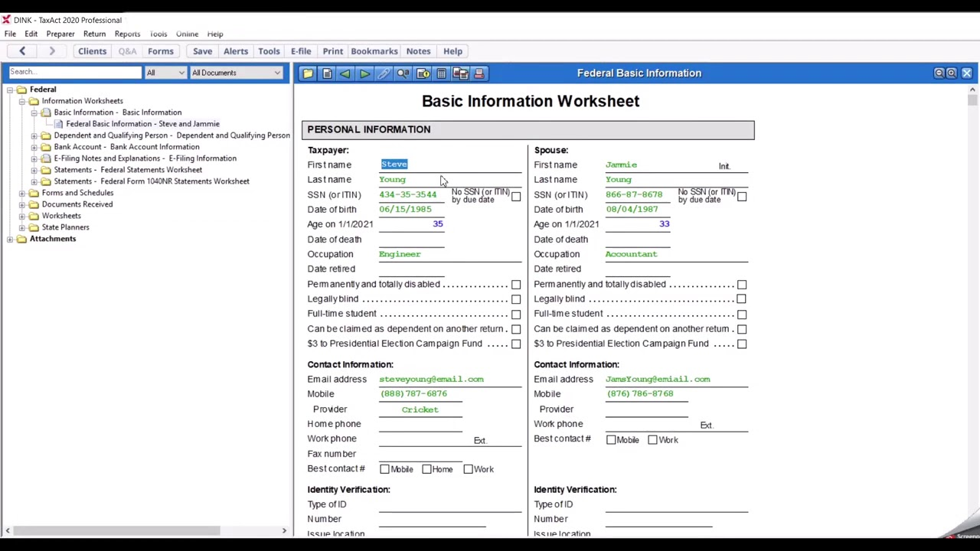Open the calculator icon in form toolbar
The width and height of the screenshot is (980, 551).
pyautogui.click(x=442, y=73)
